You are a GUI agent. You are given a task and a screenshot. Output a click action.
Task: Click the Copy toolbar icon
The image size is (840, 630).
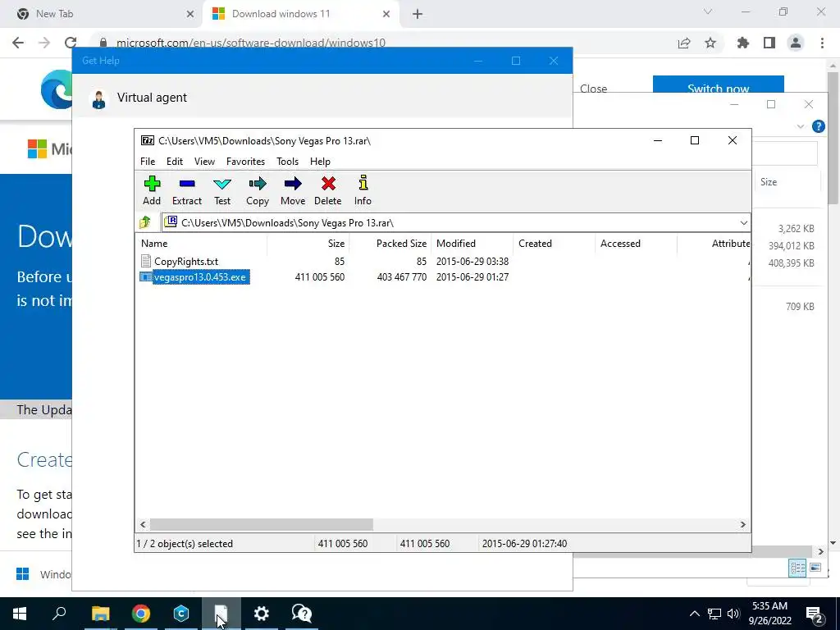pyautogui.click(x=257, y=190)
